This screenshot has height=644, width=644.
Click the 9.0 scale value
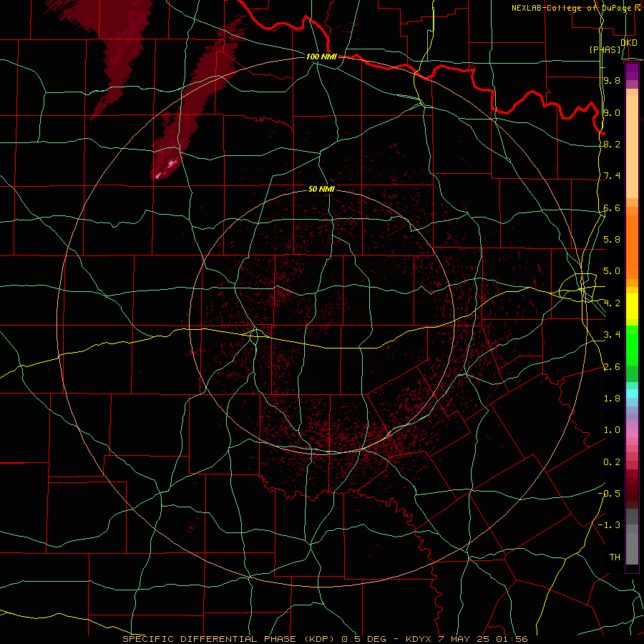tap(612, 112)
